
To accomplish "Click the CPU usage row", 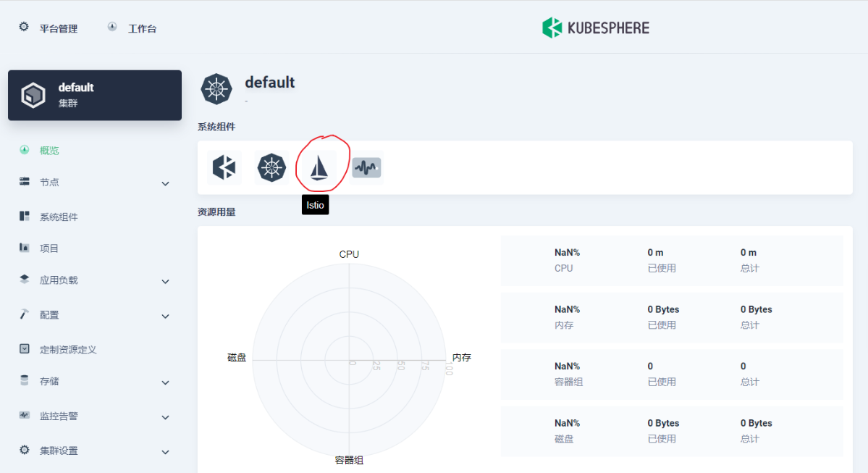I will (x=671, y=261).
